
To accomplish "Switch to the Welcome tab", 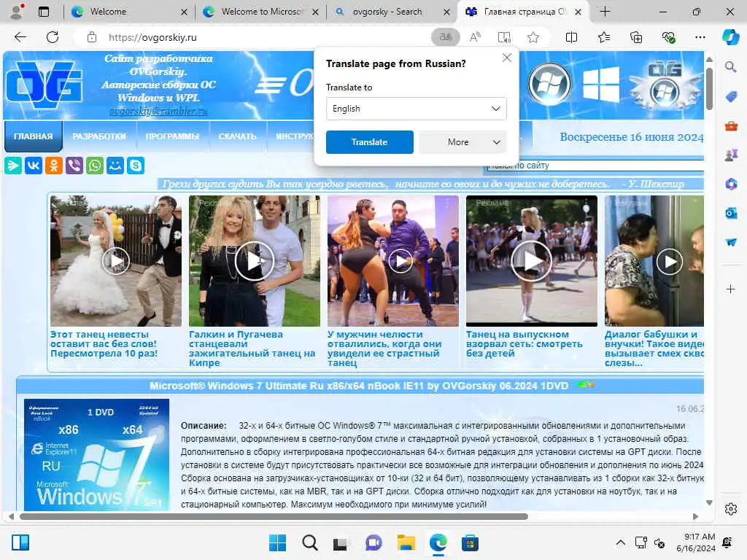I will [x=128, y=12].
